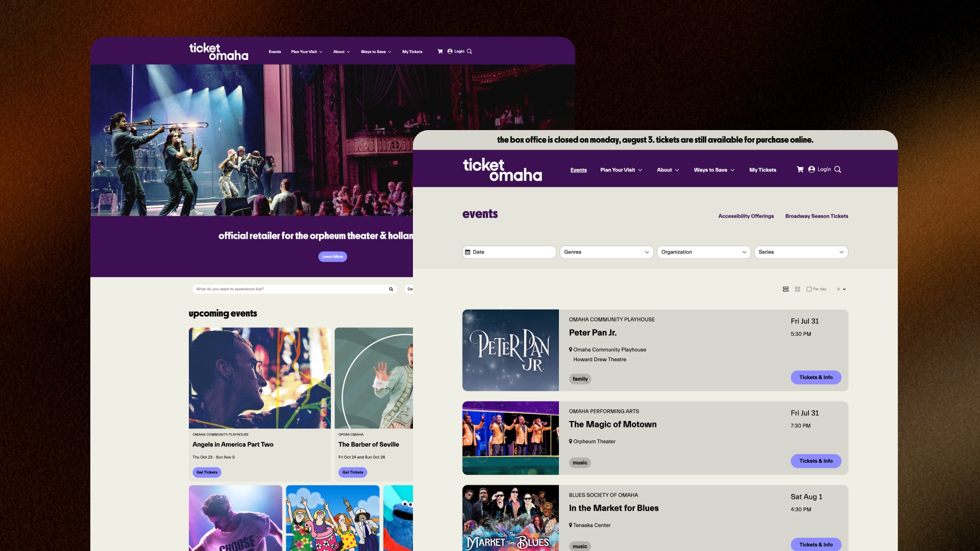Open the shopping cart in the events page header

pos(800,169)
